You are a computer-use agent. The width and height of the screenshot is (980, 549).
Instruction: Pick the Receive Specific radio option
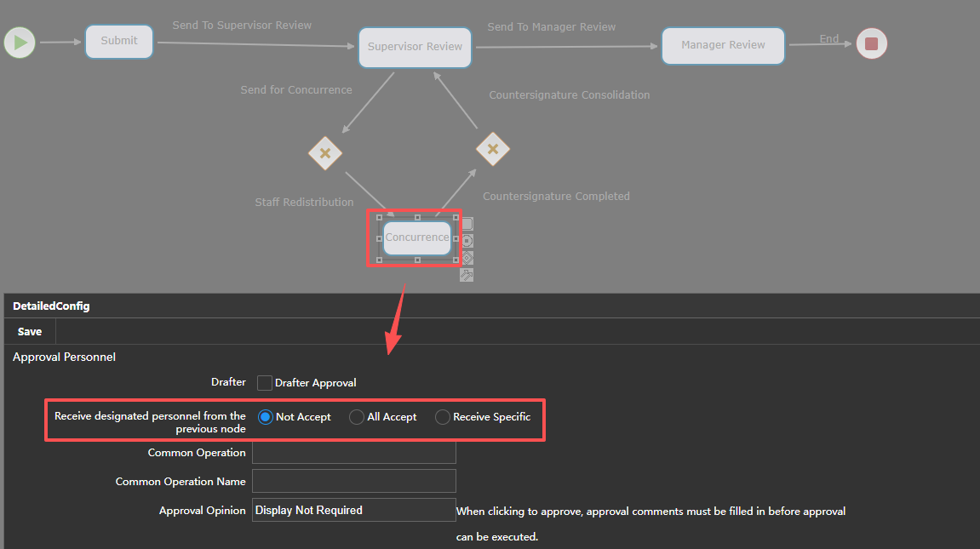[443, 417]
